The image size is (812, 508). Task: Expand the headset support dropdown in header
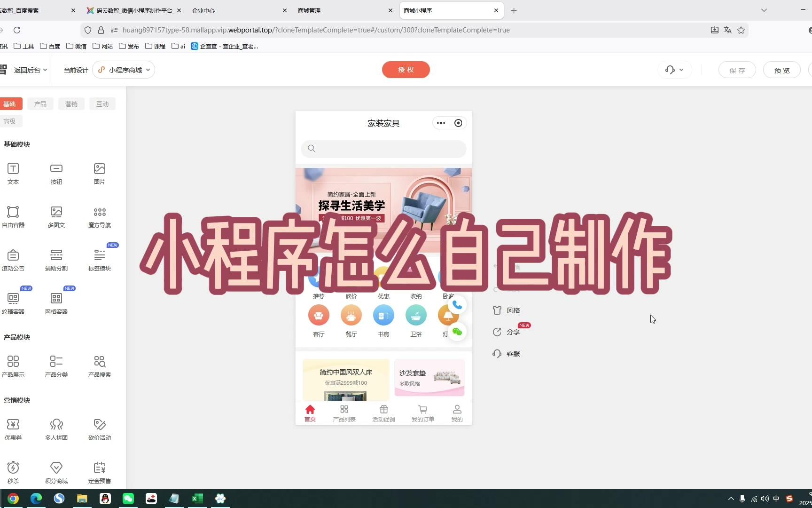(x=674, y=70)
